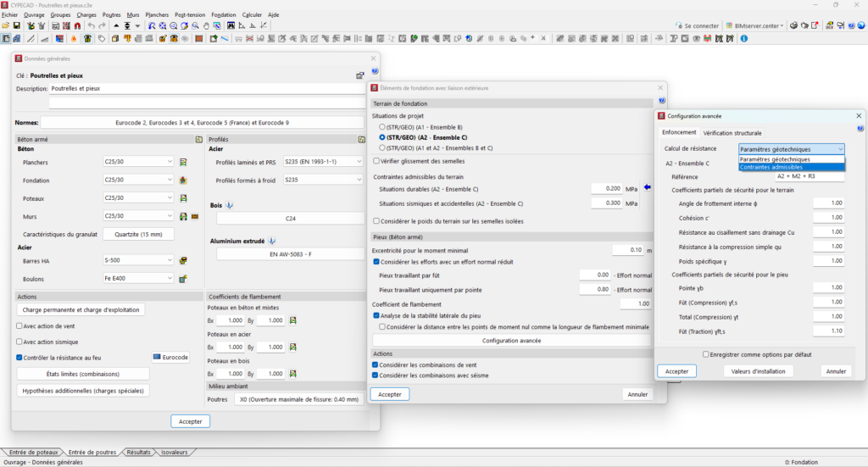Click Hypothèses additionnelles (charges spéciales) button
The height and width of the screenshot is (467, 868).
pyautogui.click(x=82, y=391)
